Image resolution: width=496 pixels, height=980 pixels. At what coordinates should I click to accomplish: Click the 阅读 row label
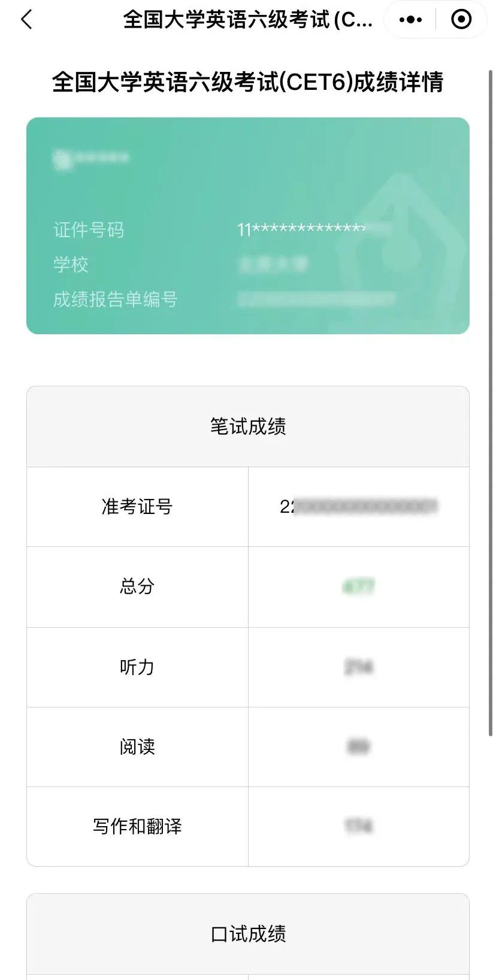click(137, 746)
